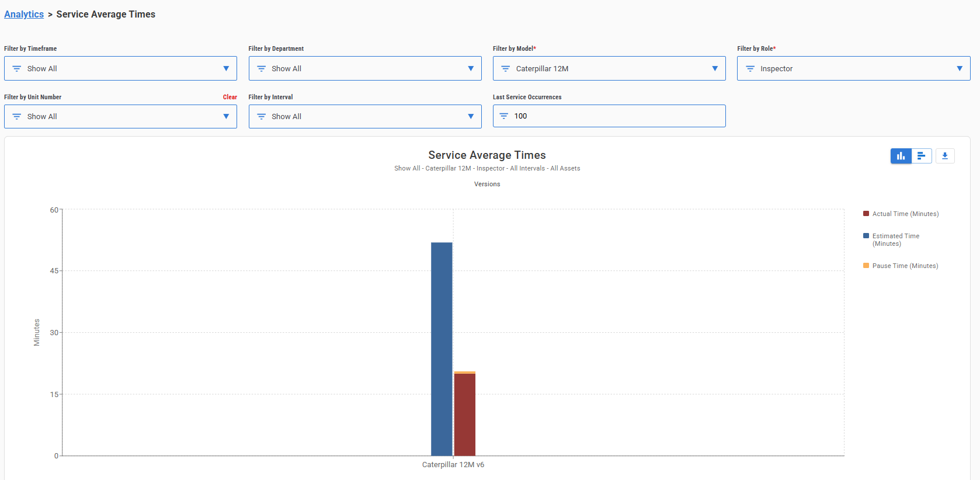Expand the Filter by Role dropdown arrow
Image resolution: width=980 pixels, height=480 pixels.
click(960, 68)
